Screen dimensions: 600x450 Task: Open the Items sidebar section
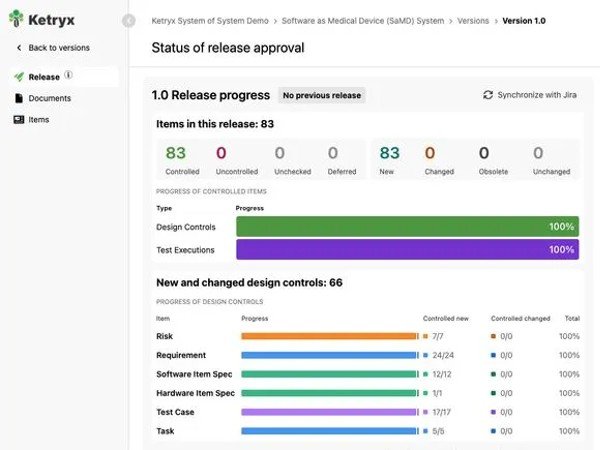(x=39, y=120)
